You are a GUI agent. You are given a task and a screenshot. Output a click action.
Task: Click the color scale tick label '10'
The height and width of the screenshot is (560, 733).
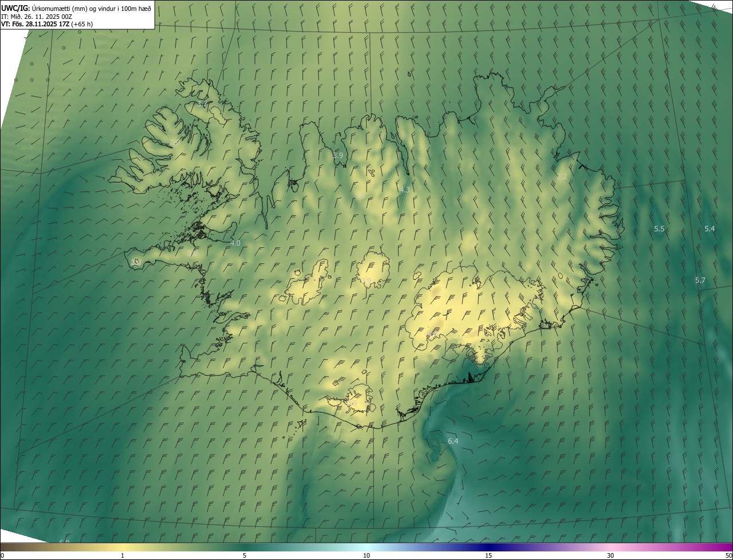(366, 555)
